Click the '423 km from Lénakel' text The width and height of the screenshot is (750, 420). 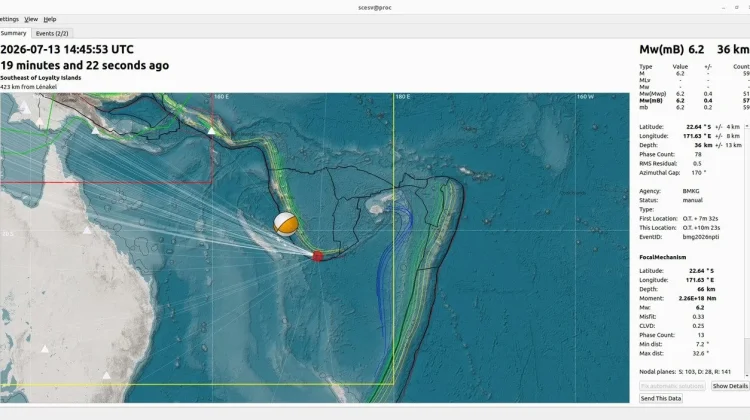click(29, 87)
